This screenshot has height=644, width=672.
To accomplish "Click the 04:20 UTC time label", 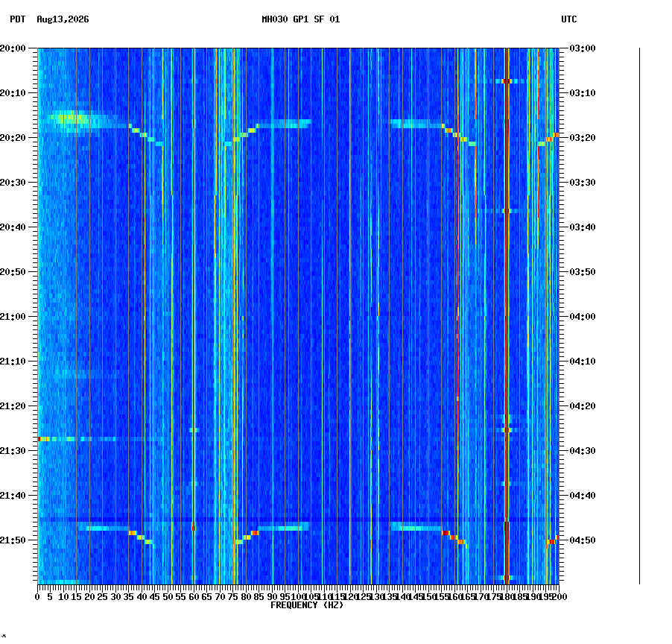I will [583, 406].
